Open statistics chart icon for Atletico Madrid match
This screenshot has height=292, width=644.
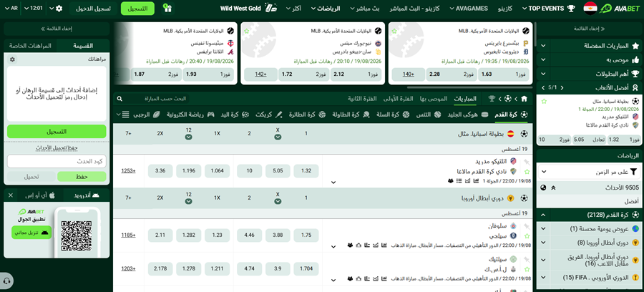pyautogui.click(x=477, y=180)
